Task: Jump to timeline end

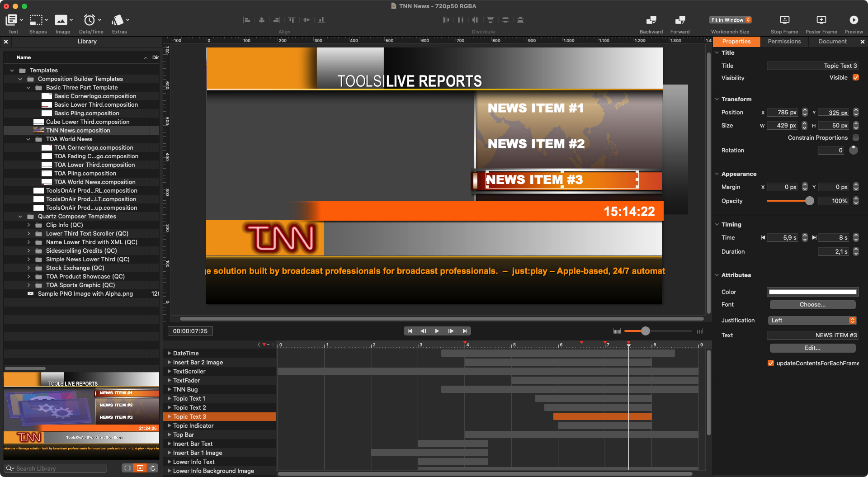Action: (x=465, y=331)
